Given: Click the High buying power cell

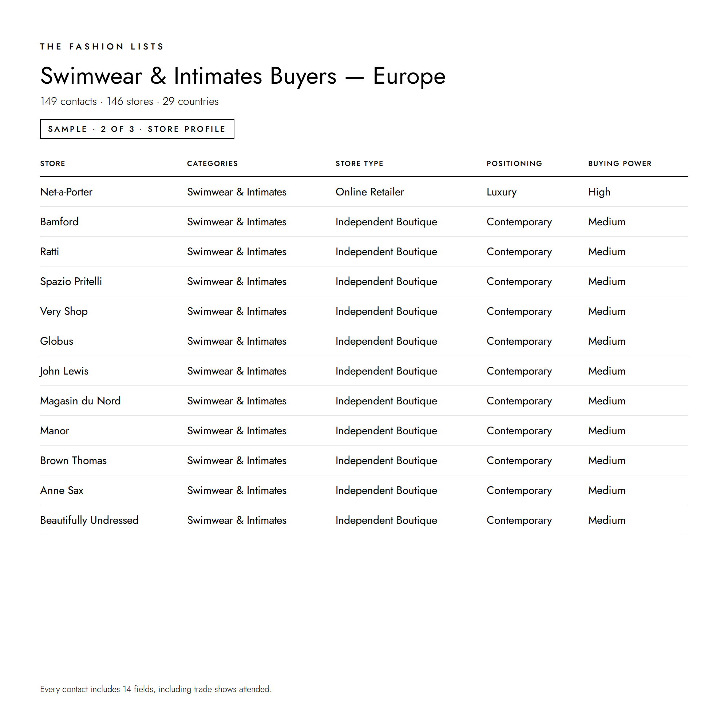Looking at the screenshot, I should pyautogui.click(x=599, y=192).
